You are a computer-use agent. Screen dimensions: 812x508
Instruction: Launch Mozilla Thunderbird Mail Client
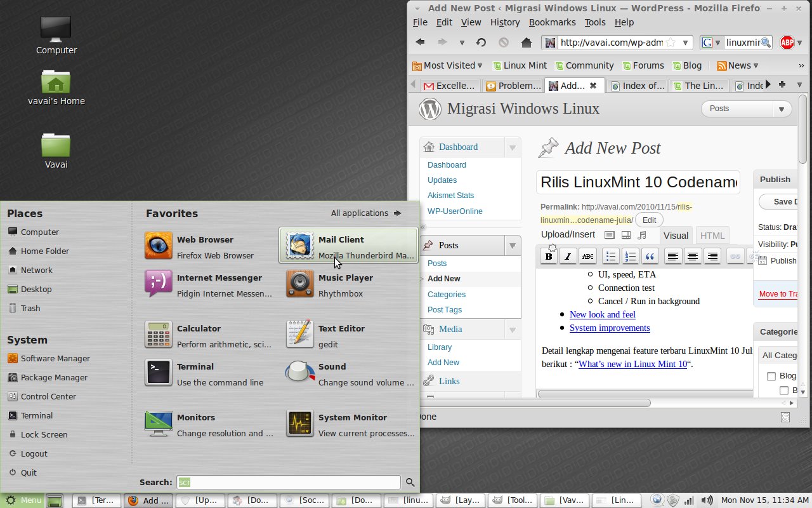click(348, 246)
